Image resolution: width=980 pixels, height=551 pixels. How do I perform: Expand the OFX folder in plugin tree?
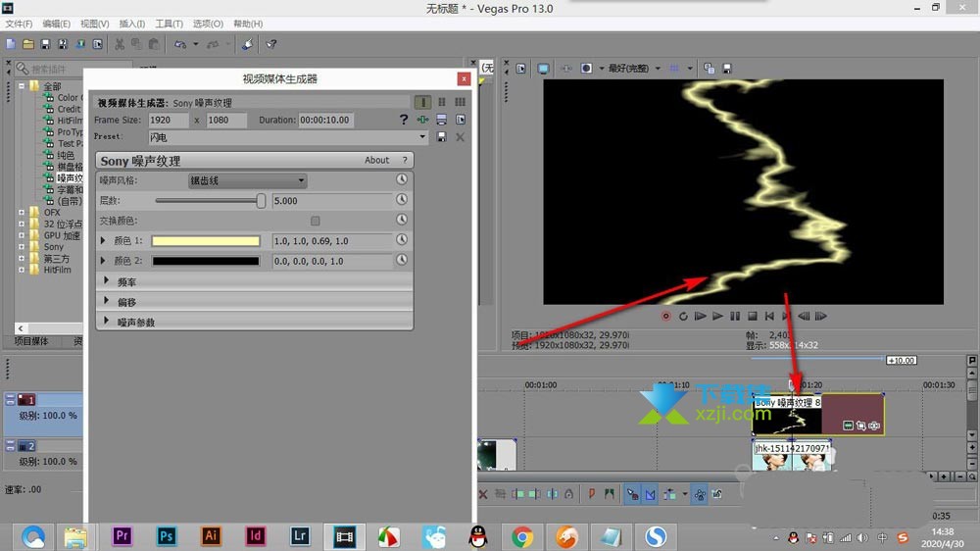click(22, 213)
